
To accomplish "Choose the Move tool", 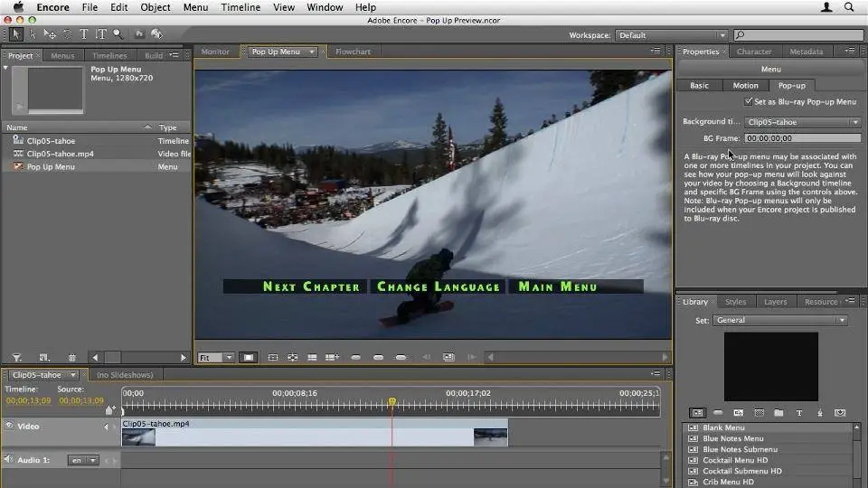I will (50, 34).
